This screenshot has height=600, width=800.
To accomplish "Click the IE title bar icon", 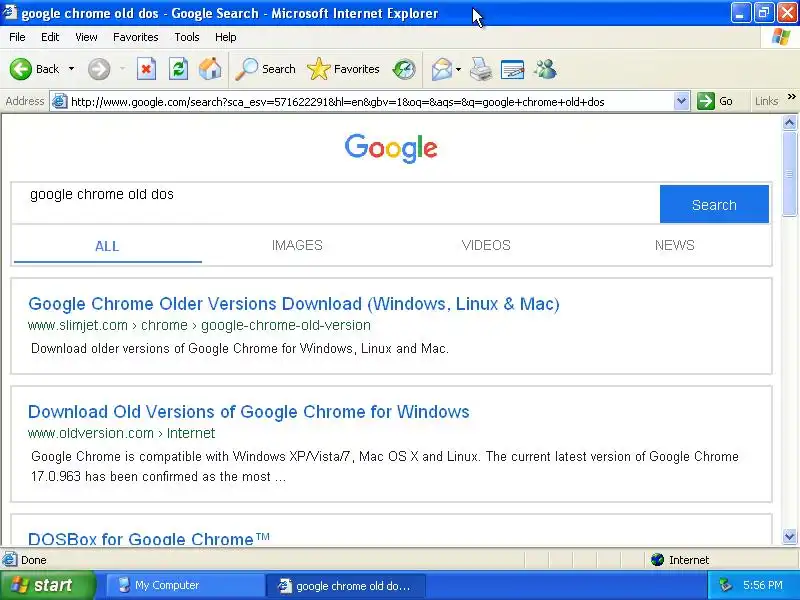I will click(x=10, y=12).
